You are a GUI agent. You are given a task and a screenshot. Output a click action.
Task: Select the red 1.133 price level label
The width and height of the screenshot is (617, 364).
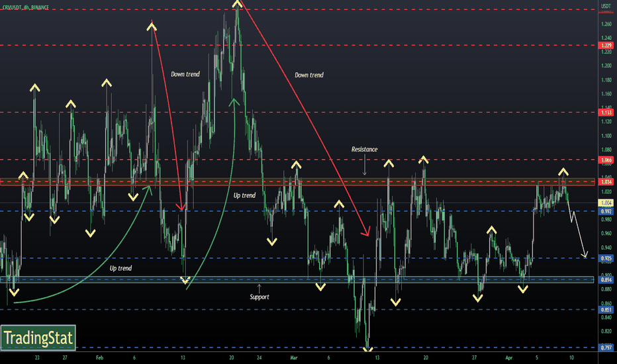[606, 113]
